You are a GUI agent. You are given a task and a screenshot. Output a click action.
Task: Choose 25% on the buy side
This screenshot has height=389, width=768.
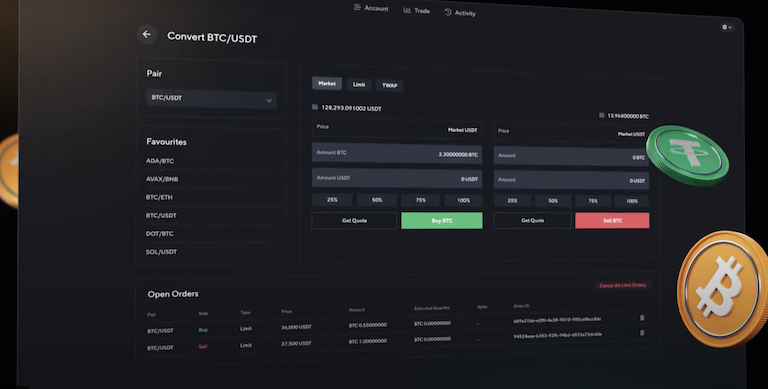pos(332,199)
